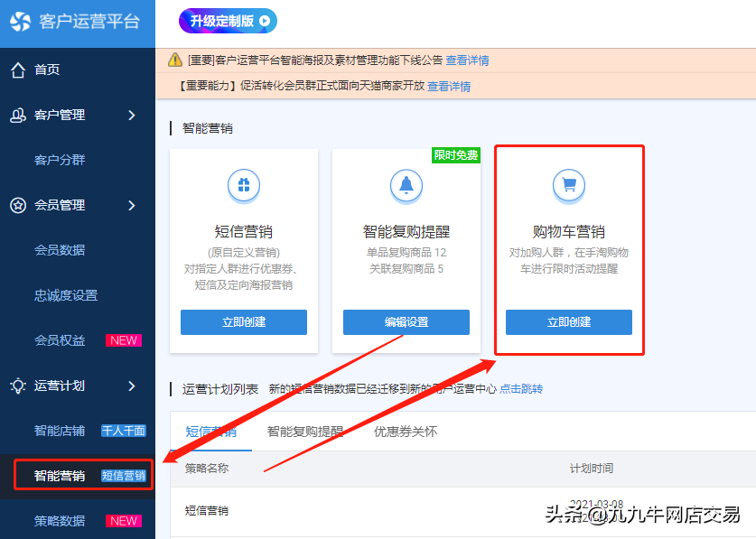
Task: Click 立即创建 on the 购物车营销 card
Action: pos(569,322)
